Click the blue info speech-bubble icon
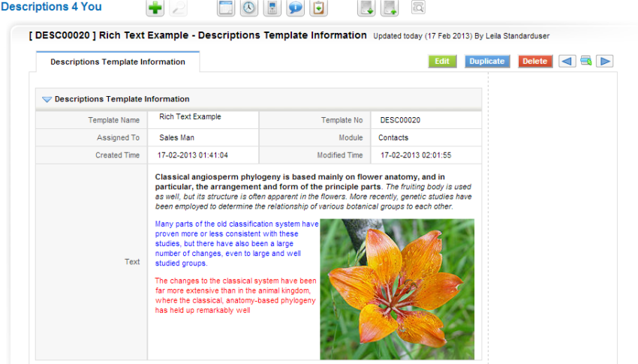The image size is (638, 364). coord(296,8)
